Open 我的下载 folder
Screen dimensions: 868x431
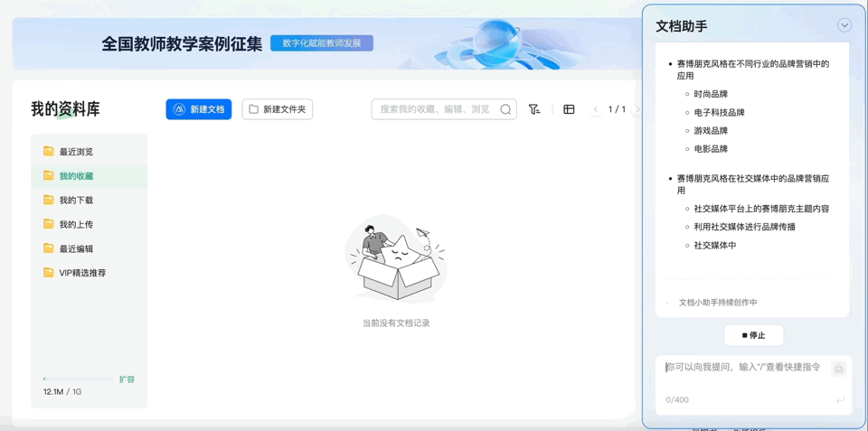(x=90, y=201)
